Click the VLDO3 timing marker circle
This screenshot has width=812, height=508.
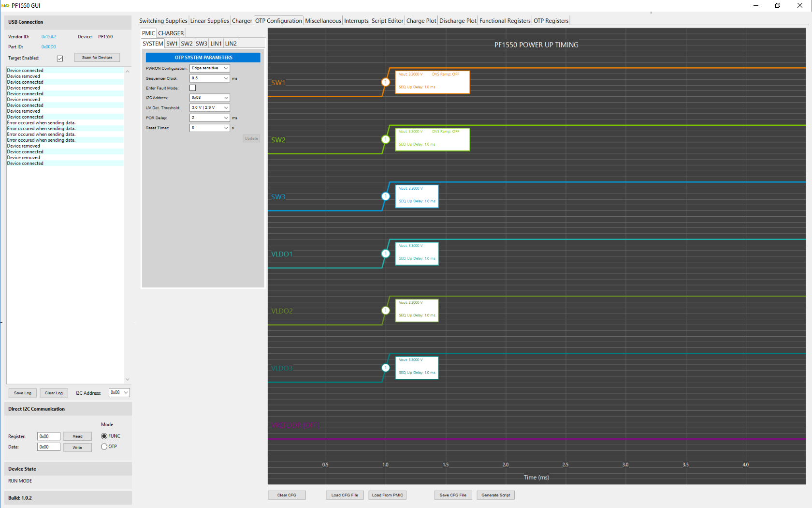click(x=386, y=368)
